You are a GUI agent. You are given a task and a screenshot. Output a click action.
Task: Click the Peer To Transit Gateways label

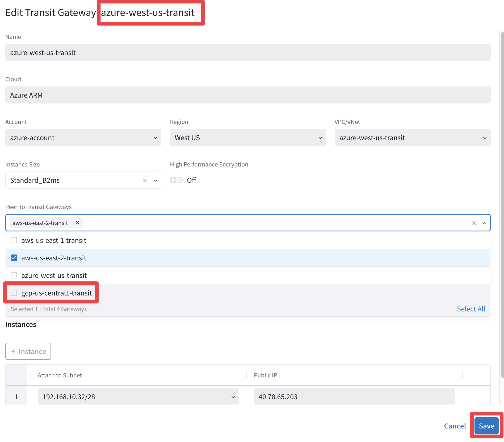click(38, 207)
